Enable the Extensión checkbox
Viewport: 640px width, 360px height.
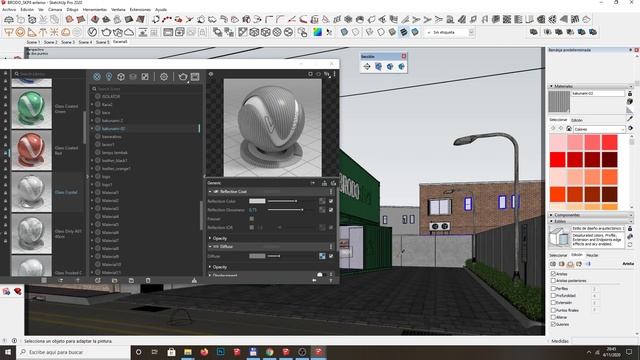[x=553, y=303]
